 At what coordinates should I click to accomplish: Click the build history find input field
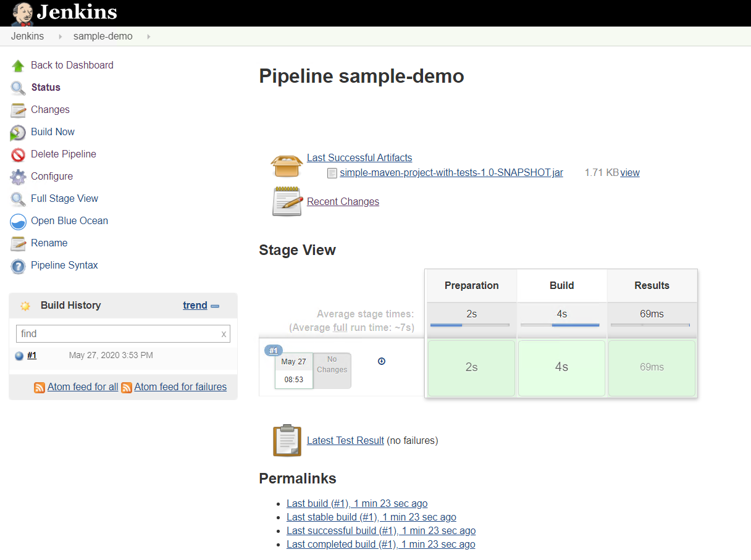click(x=117, y=334)
